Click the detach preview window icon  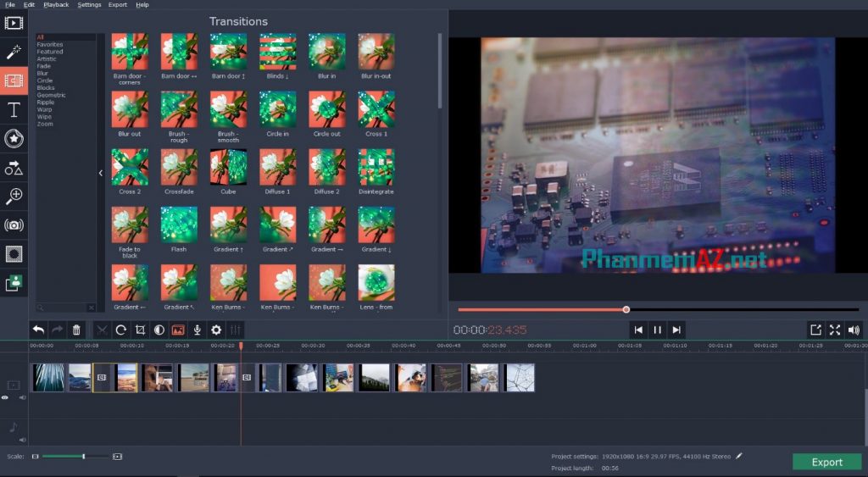815,330
